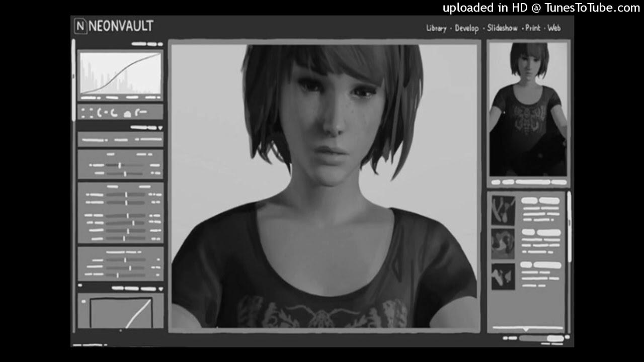Click the left panel vertical scrollbar

click(73, 80)
